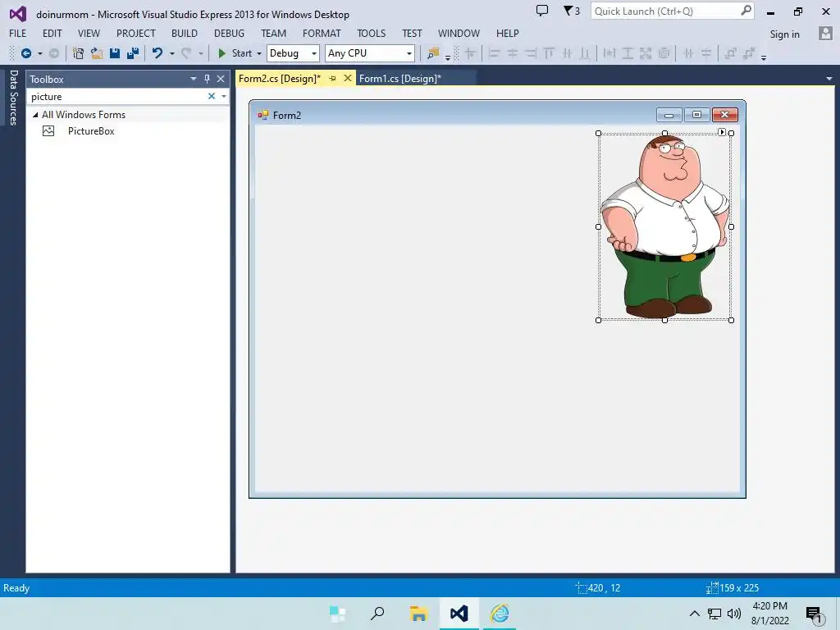
Task: Open the TOOLS menu
Action: click(372, 33)
